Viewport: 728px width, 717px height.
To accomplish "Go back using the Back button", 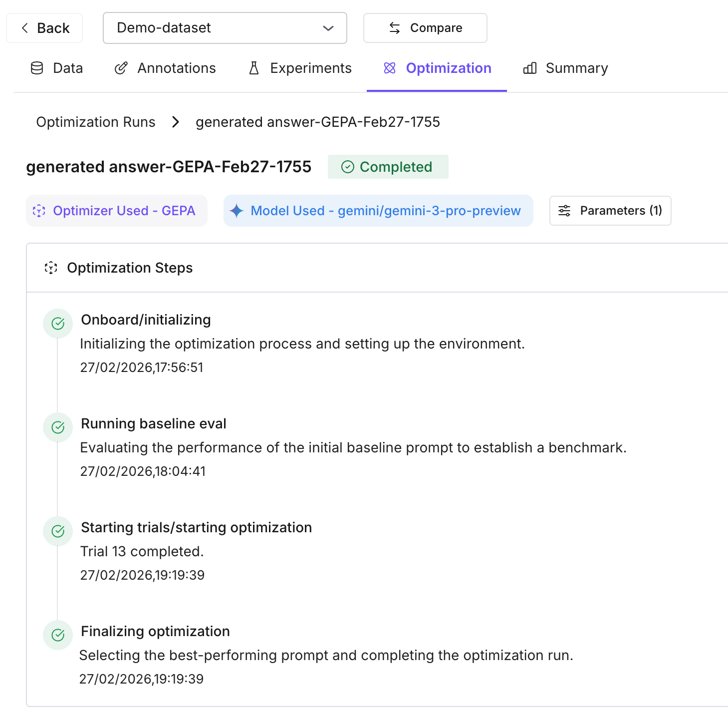I will pyautogui.click(x=44, y=28).
